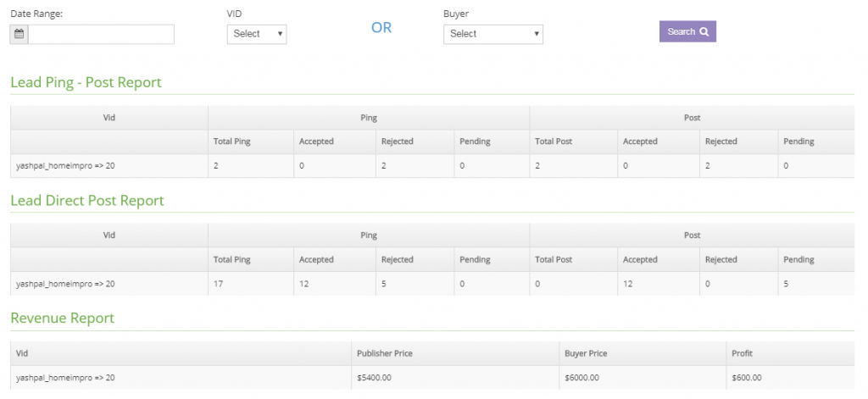Click the Profit column header

742,353
